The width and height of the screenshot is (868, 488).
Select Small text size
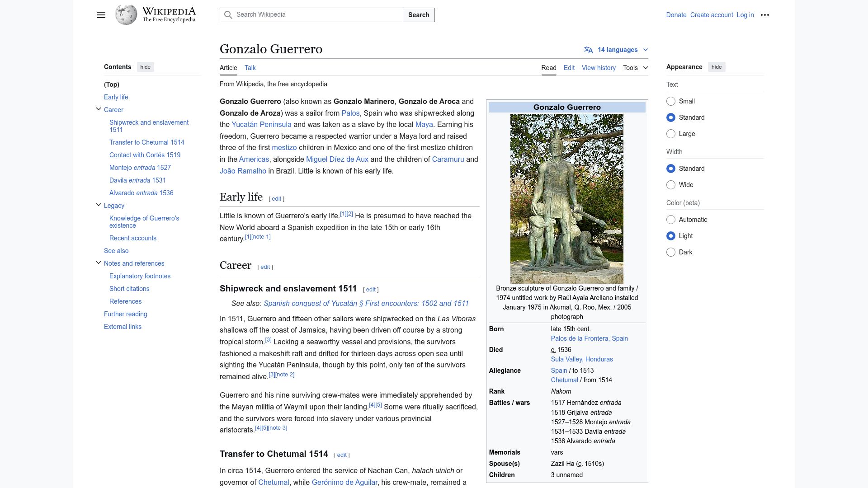[671, 101]
